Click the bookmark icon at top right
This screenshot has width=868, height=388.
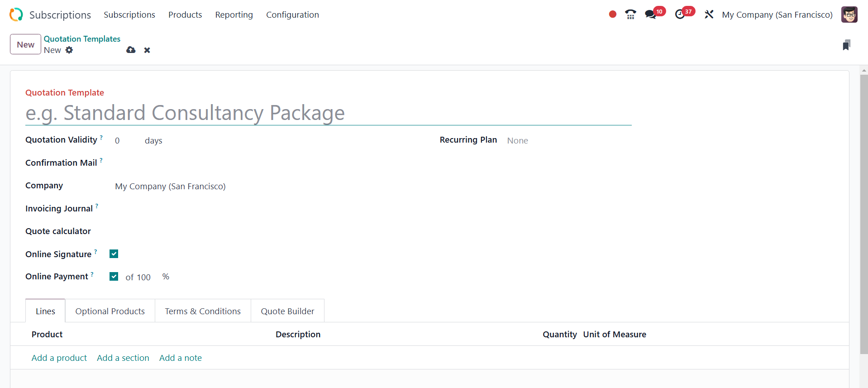click(846, 45)
